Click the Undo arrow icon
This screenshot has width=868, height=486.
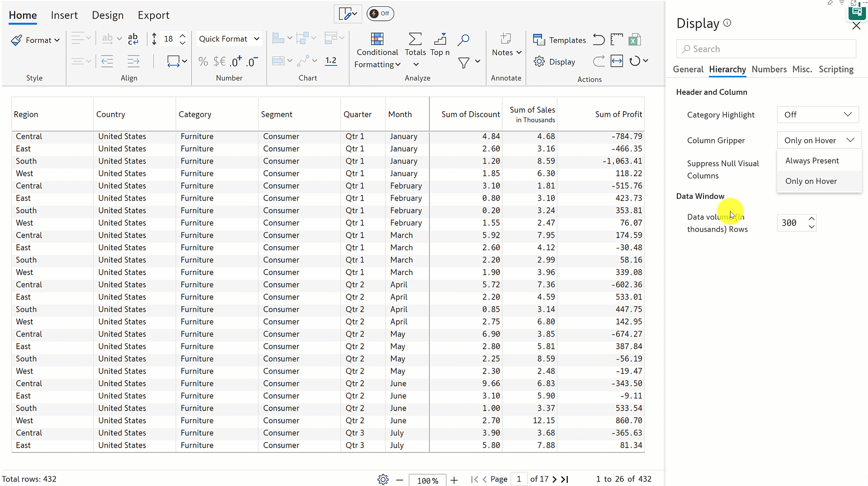(x=599, y=40)
